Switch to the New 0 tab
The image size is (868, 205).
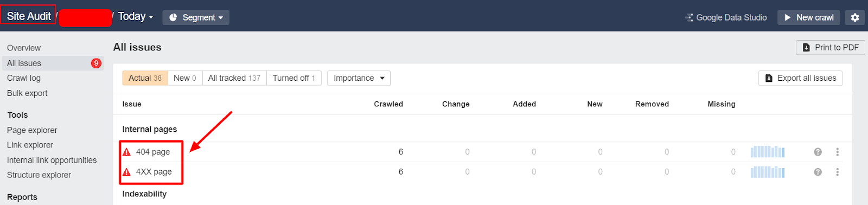point(185,78)
